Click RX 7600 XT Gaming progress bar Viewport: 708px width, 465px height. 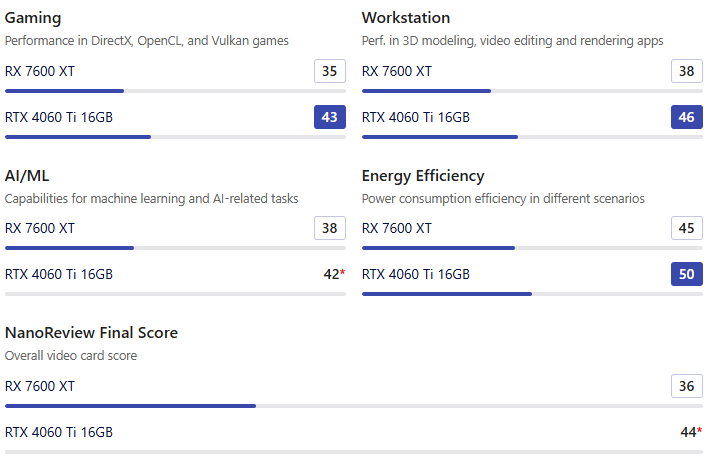coord(175,91)
